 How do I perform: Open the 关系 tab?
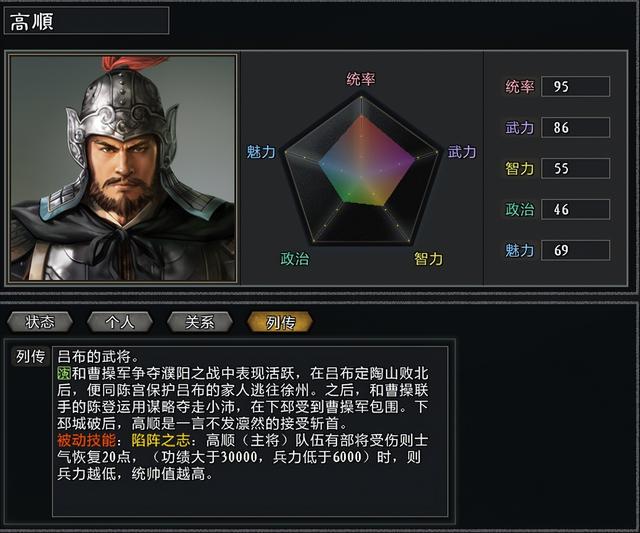tap(199, 322)
